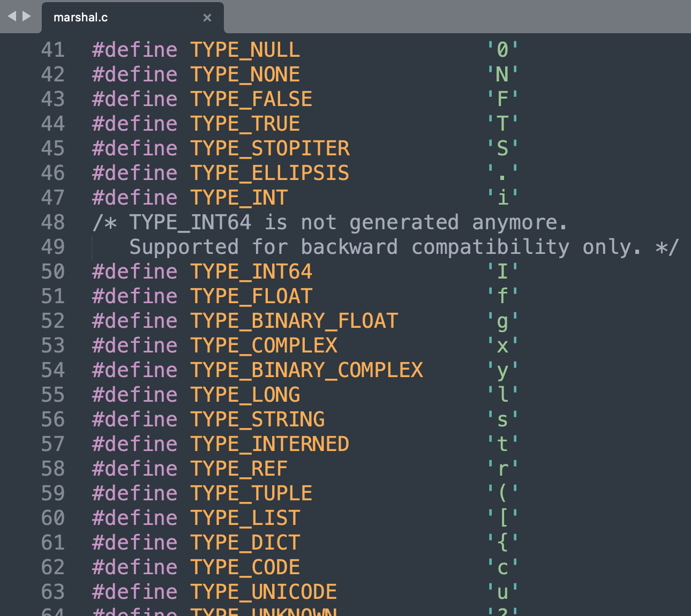691x616 pixels.
Task: Click the TYPE_BINARY_COMPLEX macro name
Action: click(306, 370)
